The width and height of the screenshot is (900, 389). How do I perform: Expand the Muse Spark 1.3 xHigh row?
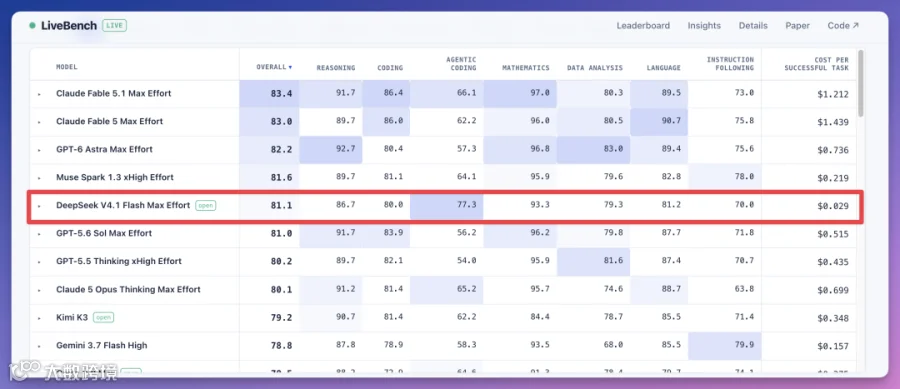(x=40, y=178)
